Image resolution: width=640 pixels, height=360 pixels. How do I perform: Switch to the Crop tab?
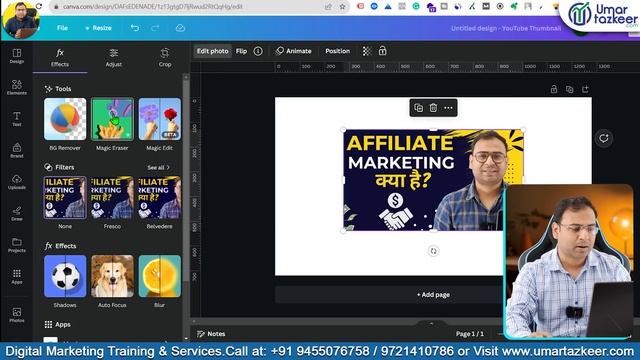[x=165, y=58]
